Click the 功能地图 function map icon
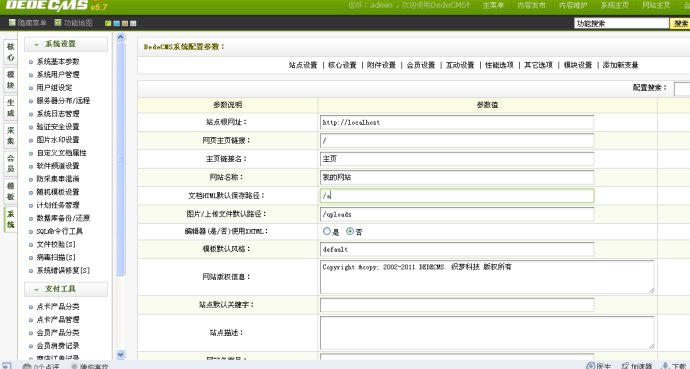 58,23
